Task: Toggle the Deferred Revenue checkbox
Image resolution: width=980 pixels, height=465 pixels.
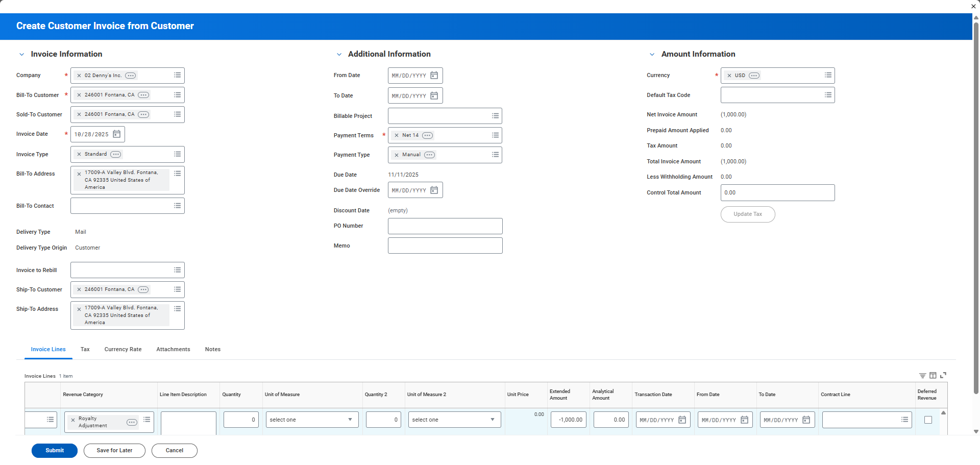Action: pos(928,420)
